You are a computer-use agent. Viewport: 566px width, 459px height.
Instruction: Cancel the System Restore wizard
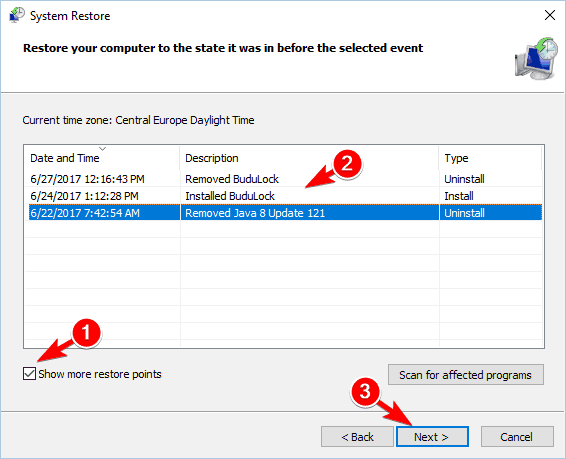point(517,437)
